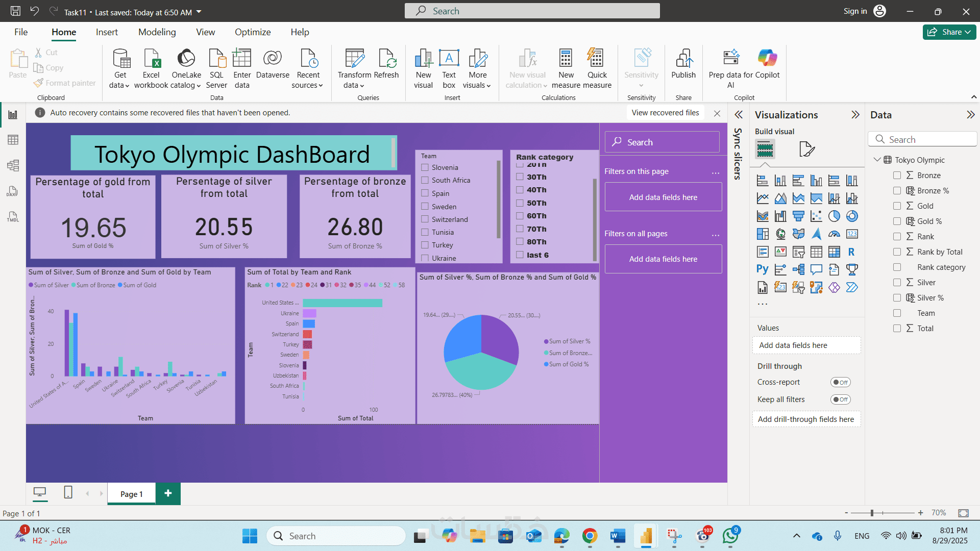Collapse the Visualizations pane with chevrons
This screenshot has width=980, height=551.
point(855,115)
